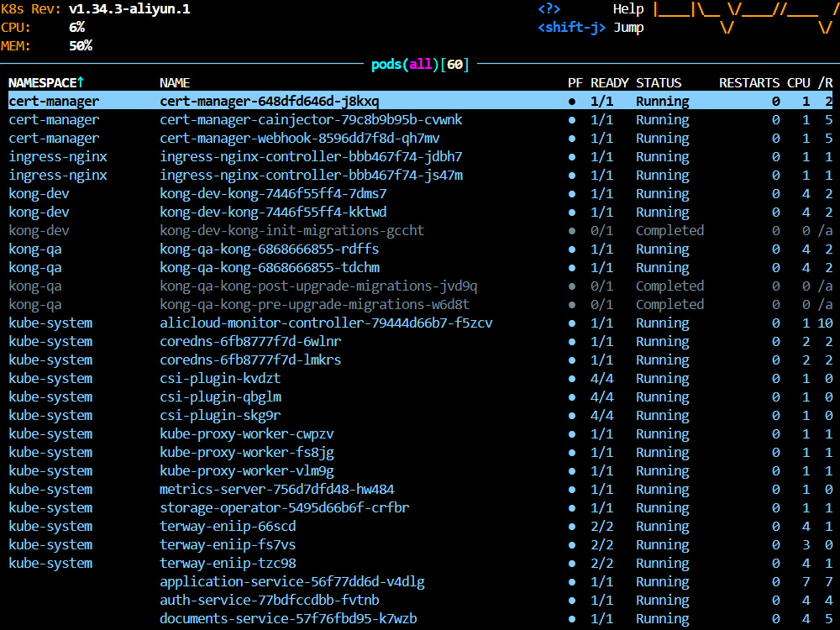Select pod cert-manager-cainjector-79c8b9b95b-cvwnk

point(420,119)
